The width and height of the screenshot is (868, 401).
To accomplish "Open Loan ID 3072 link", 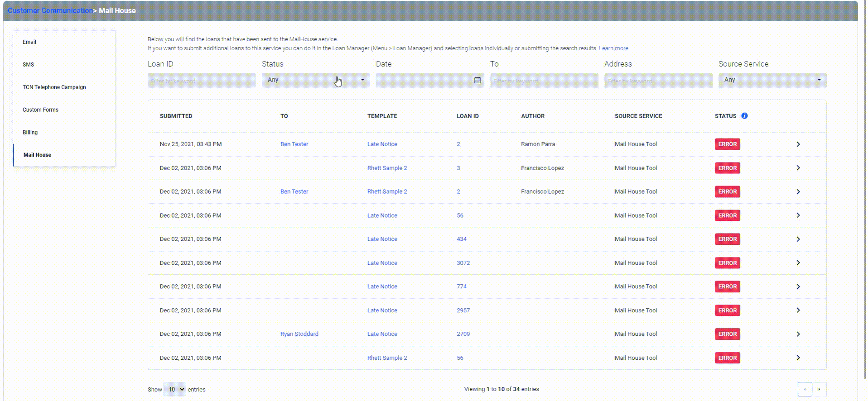I will click(x=463, y=263).
